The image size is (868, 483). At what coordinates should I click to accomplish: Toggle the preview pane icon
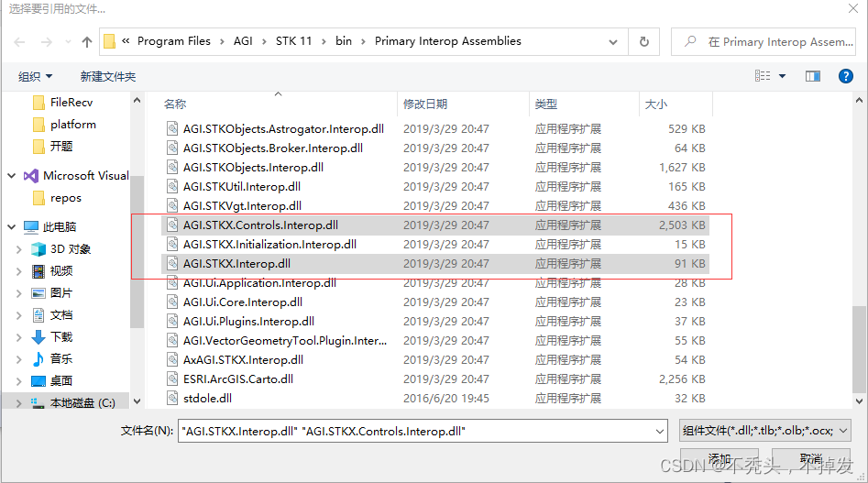point(813,76)
